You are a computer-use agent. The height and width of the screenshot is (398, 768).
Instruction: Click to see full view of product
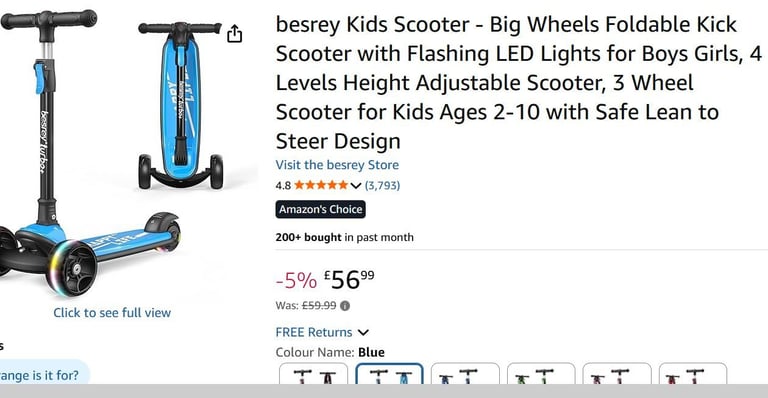[112, 313]
